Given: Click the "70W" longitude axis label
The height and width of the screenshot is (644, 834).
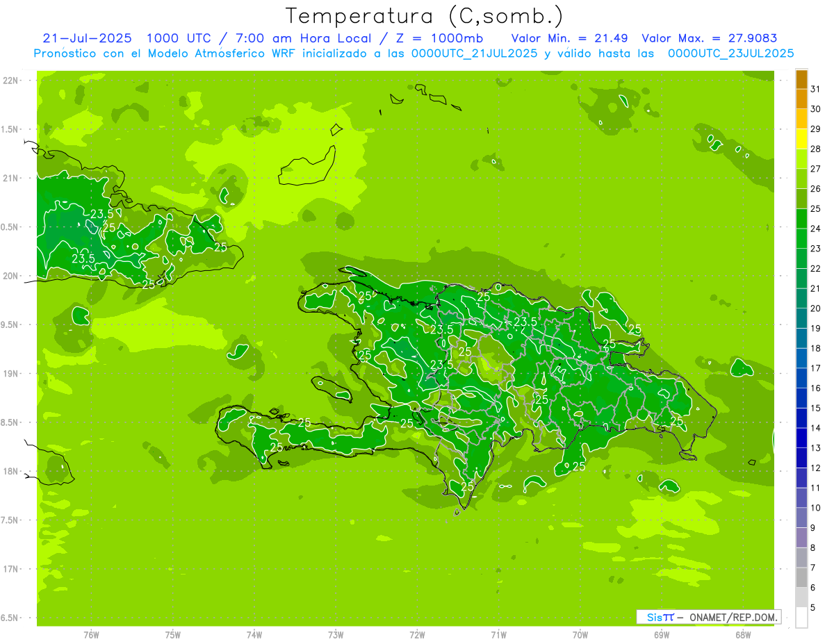Looking at the screenshot, I should point(580,635).
